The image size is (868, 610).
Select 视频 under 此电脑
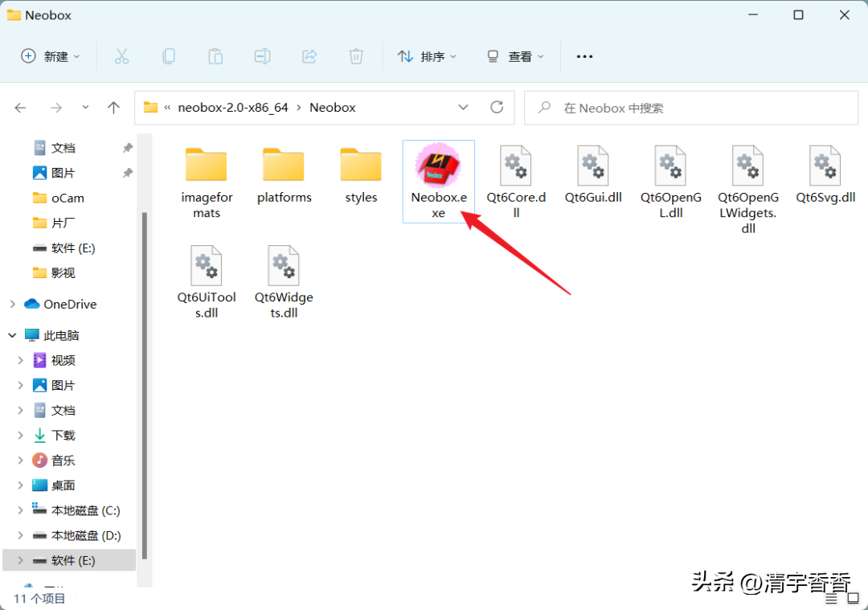click(63, 360)
